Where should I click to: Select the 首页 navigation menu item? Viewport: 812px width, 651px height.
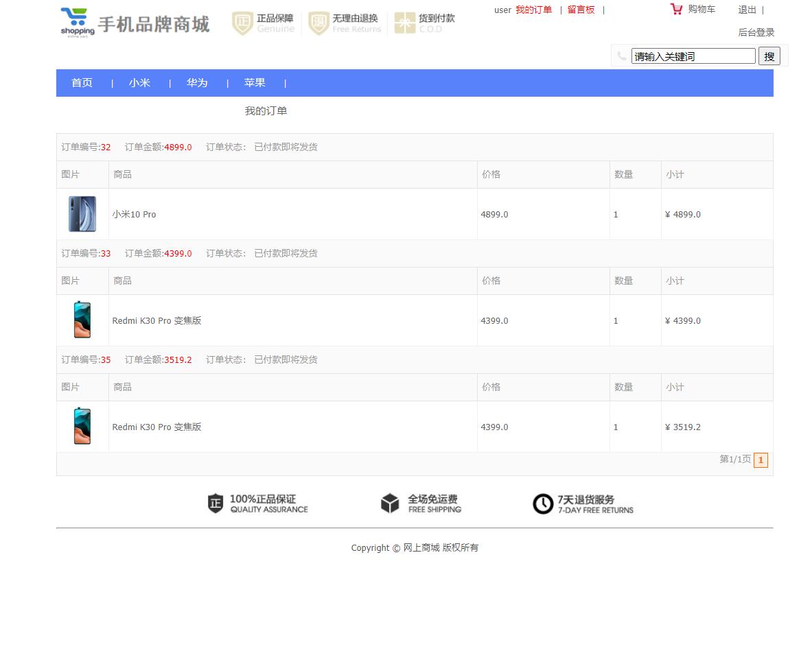82,82
